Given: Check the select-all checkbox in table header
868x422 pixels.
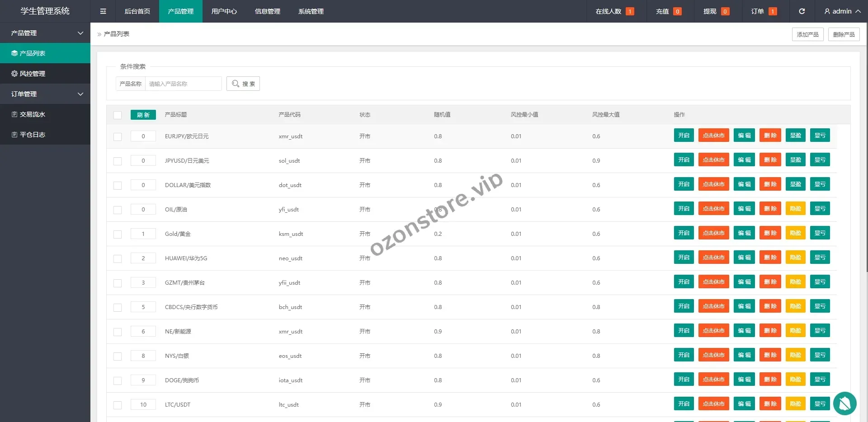Looking at the screenshot, I should (118, 115).
